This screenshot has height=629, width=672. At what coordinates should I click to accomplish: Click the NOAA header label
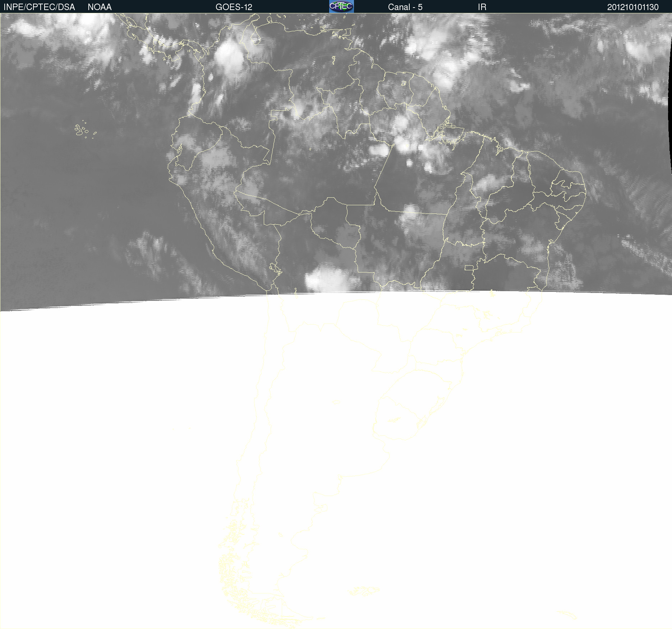tap(100, 7)
